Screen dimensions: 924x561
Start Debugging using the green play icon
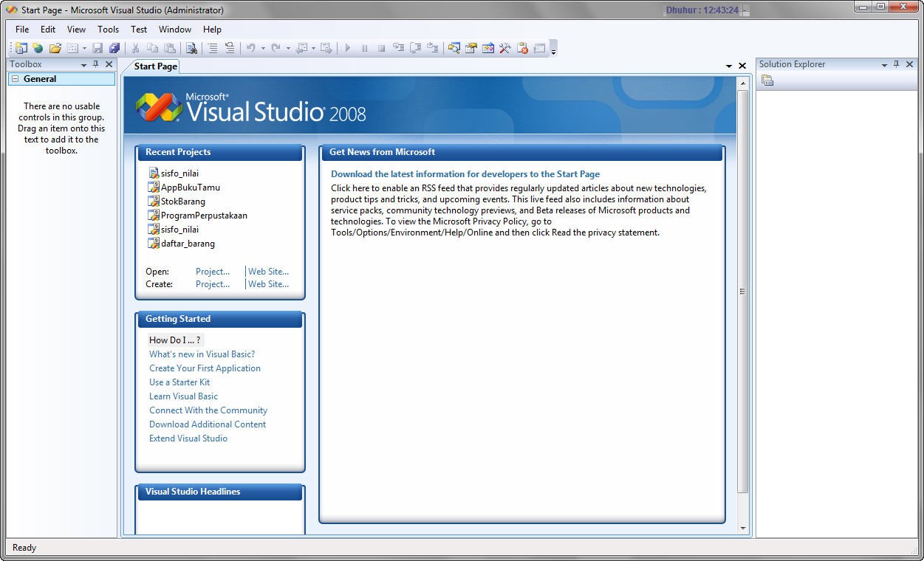pyautogui.click(x=348, y=47)
